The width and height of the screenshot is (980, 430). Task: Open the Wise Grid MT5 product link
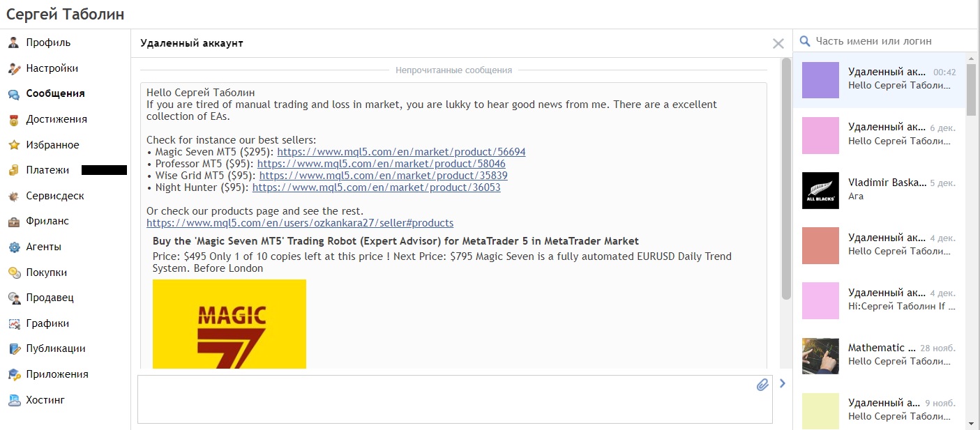384,176
